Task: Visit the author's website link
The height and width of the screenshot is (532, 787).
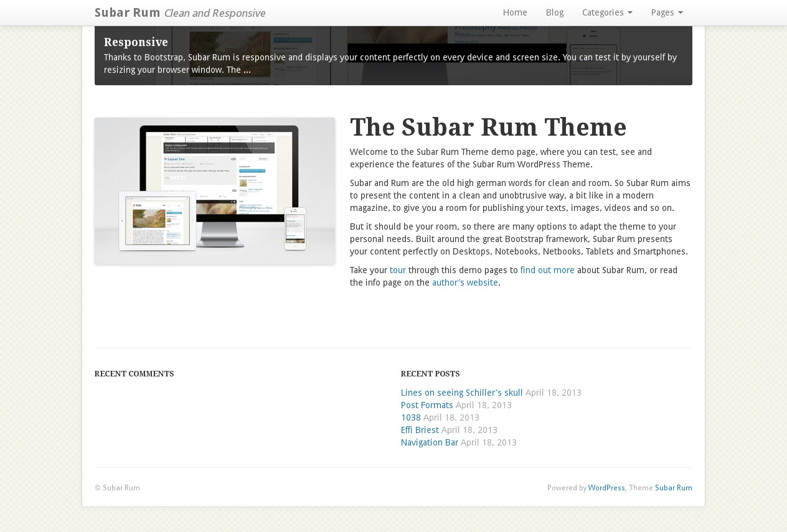Action: pos(465,282)
